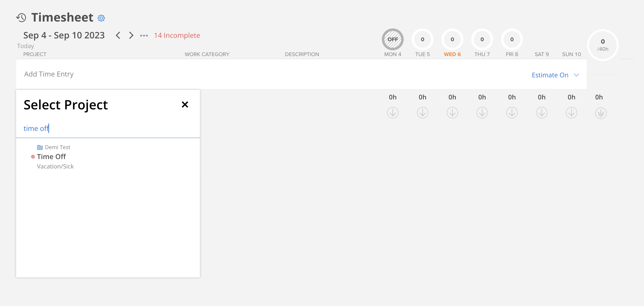The image size is (644, 306).
Task: Click Sunday's copy-down arrow icon
Action: [571, 113]
